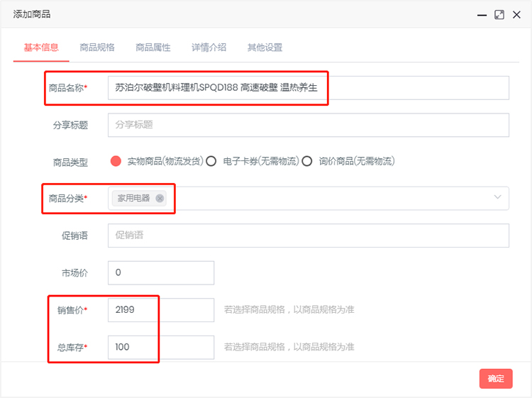Switch to the 基本信息 tab
The width and height of the screenshot is (532, 398).
pos(41,47)
